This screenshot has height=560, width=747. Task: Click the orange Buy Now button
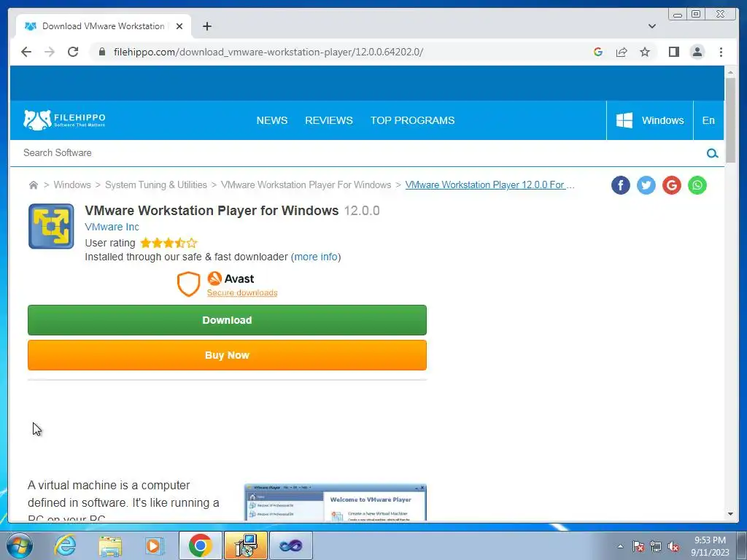pyautogui.click(x=228, y=355)
